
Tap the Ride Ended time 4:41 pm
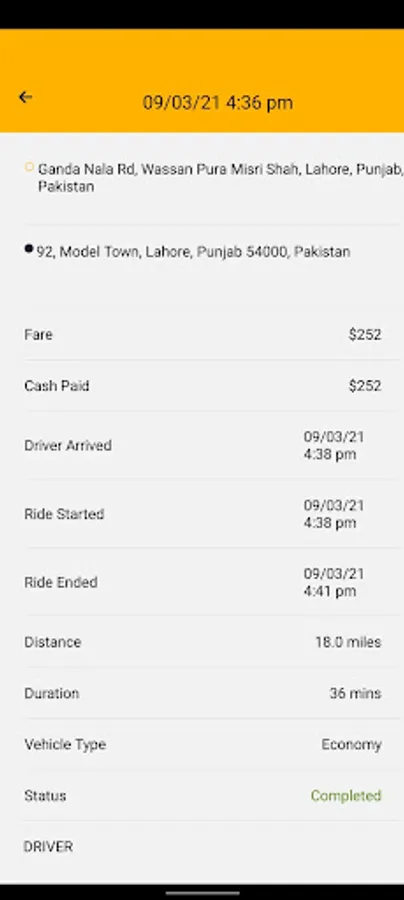330,591
